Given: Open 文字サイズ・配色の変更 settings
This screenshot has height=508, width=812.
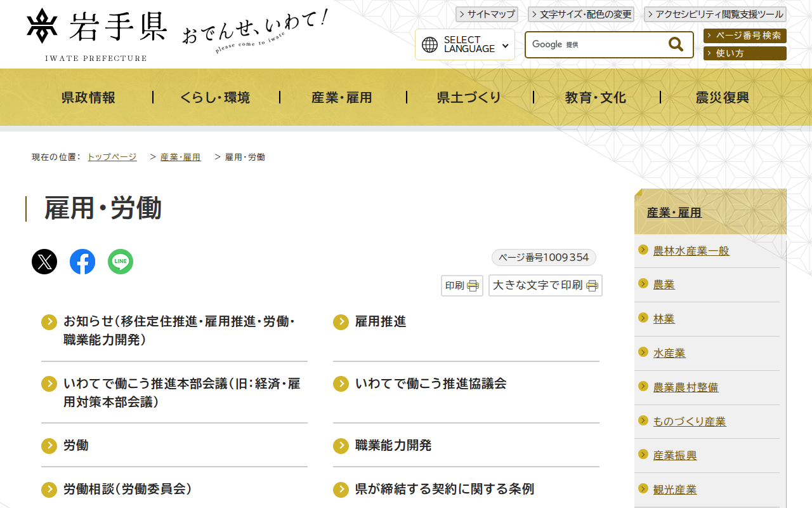Looking at the screenshot, I should [x=582, y=14].
